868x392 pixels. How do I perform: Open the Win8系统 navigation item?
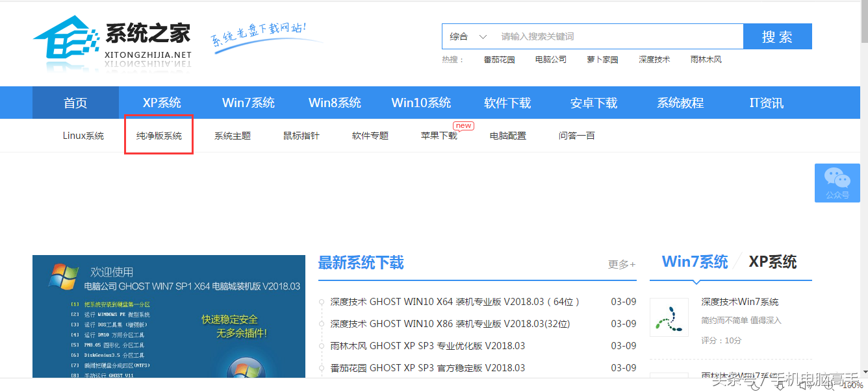[x=335, y=103]
